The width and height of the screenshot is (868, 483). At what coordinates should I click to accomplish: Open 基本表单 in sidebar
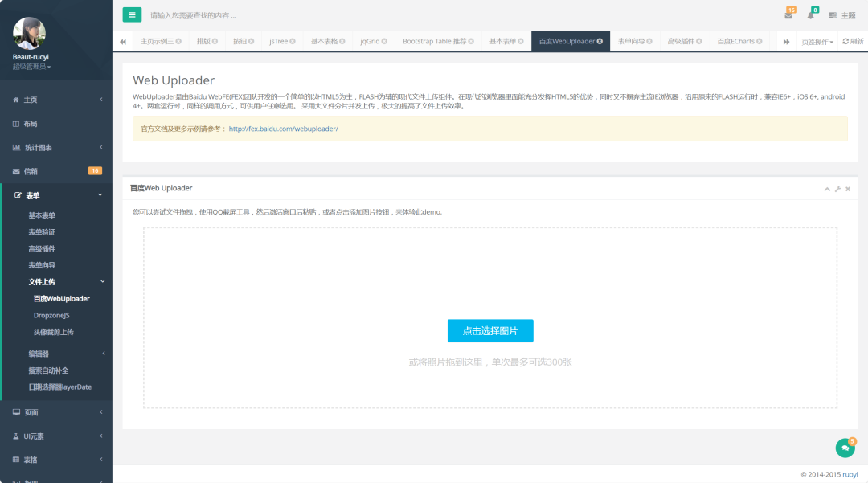click(42, 215)
